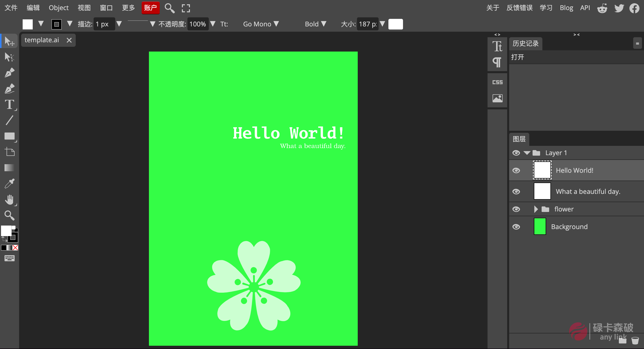Open the Object menu

[x=58, y=8]
